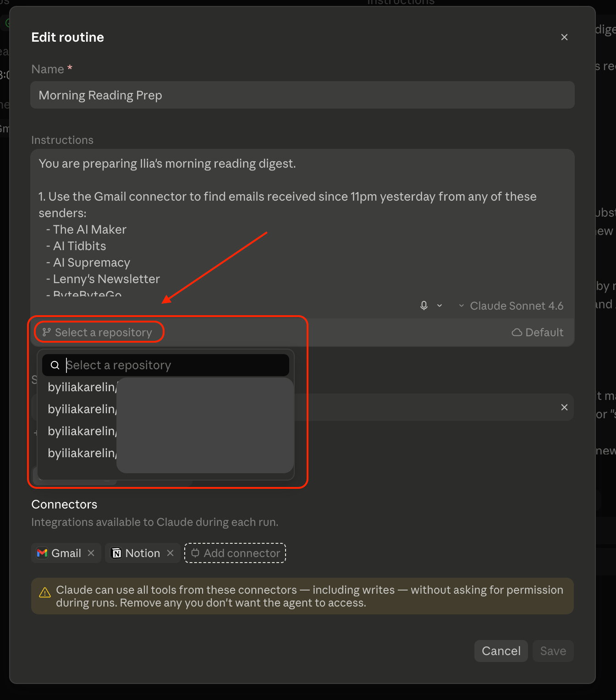
Task: Click the 'AI Tidbits' line in instructions
Action: click(x=80, y=246)
